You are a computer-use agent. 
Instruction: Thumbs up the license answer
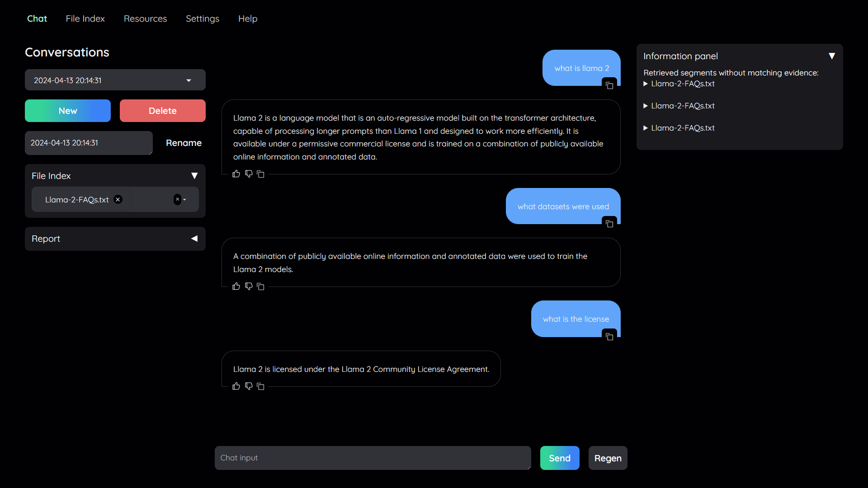[x=236, y=386]
